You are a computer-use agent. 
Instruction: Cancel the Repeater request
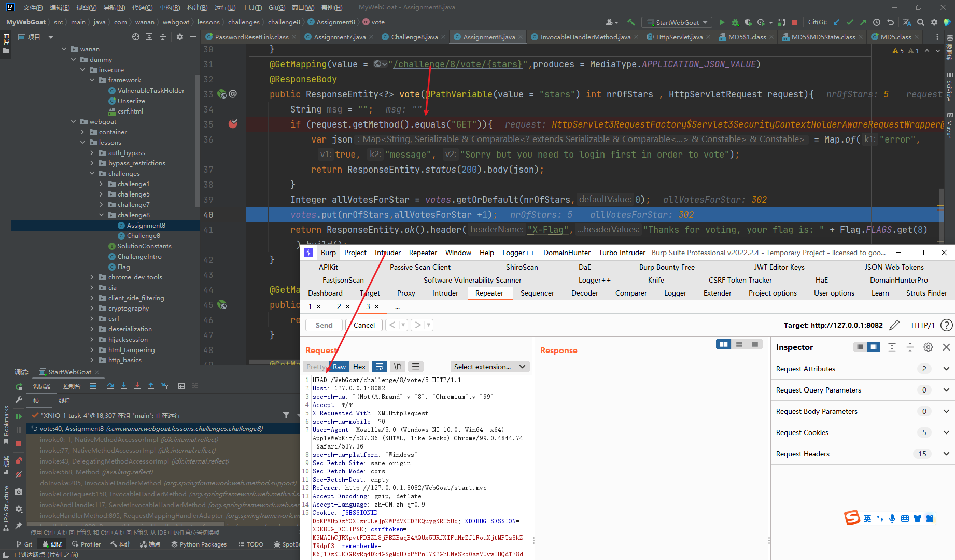pos(364,325)
